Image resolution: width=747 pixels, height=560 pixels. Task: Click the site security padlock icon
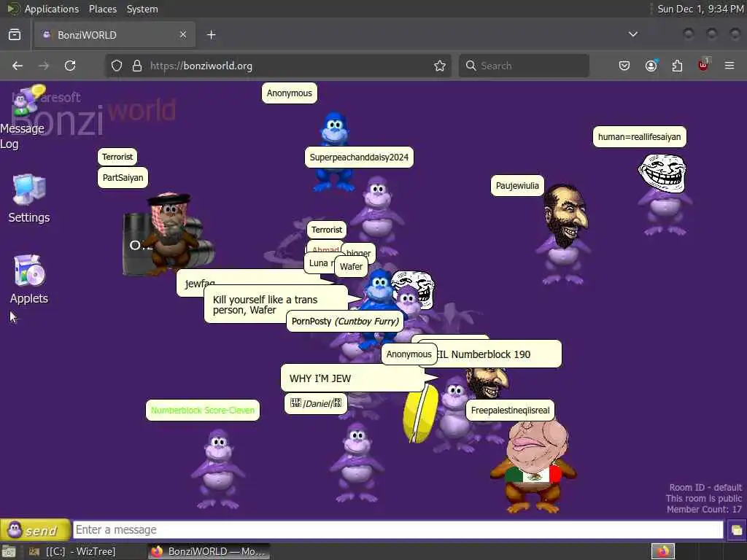click(x=137, y=66)
